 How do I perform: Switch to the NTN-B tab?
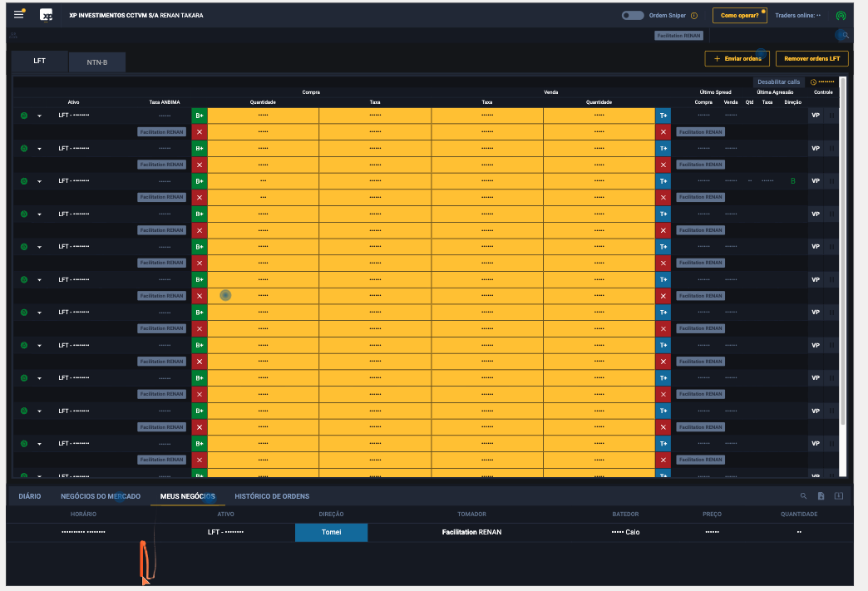(x=97, y=62)
